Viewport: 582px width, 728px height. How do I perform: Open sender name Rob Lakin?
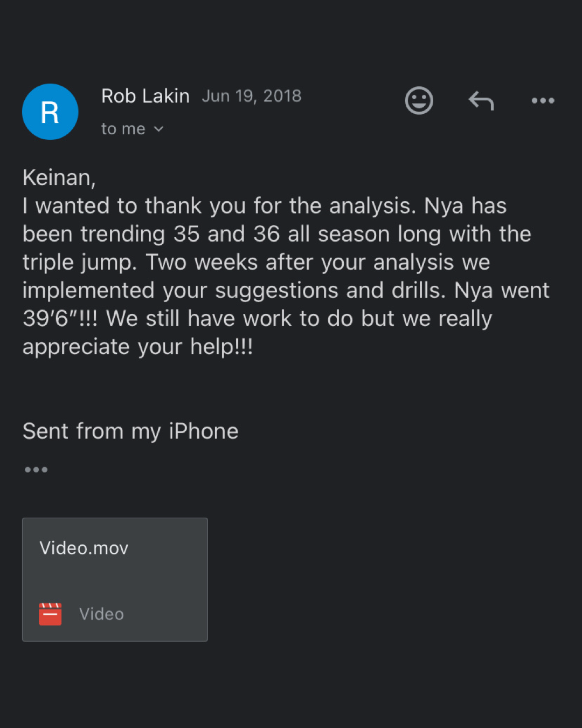click(x=145, y=96)
